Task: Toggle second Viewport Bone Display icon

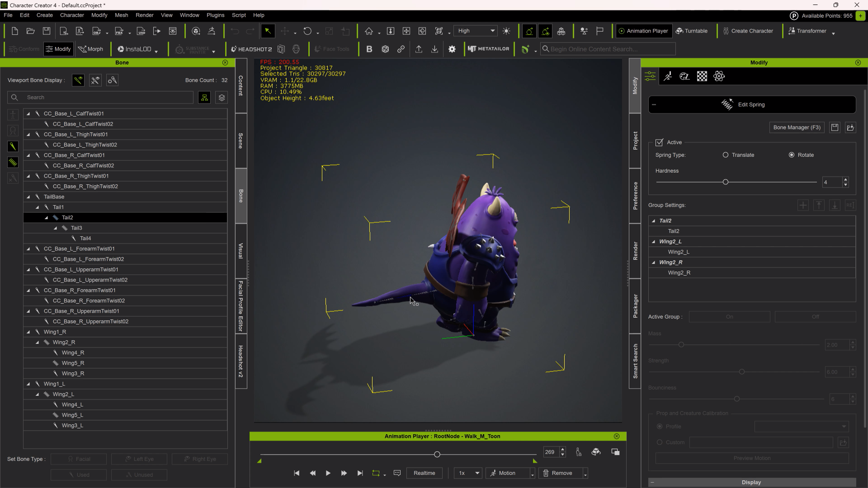Action: coord(95,80)
